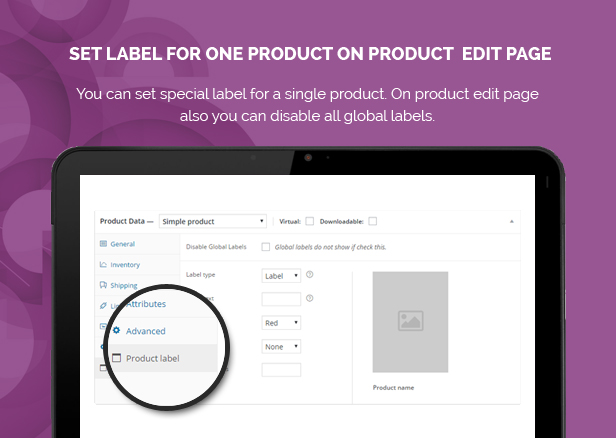Click help icon beside label text field
The image size is (616, 438).
(x=310, y=298)
